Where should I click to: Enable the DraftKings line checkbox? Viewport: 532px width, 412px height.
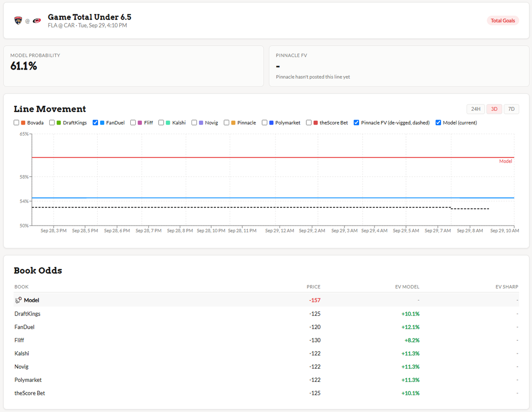point(52,123)
